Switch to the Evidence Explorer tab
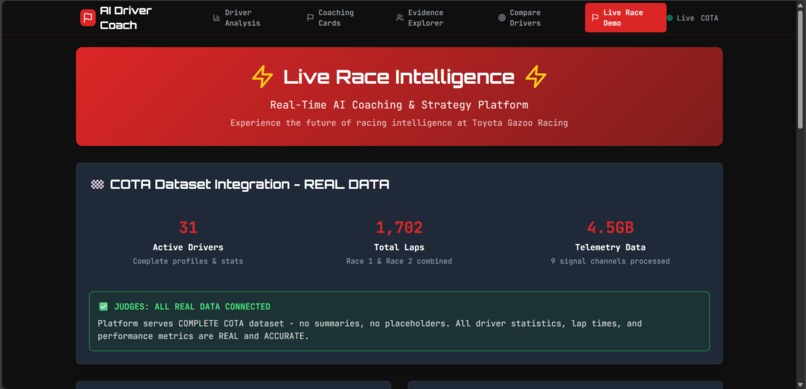Screen dimensions: 806x389 click(x=420, y=18)
